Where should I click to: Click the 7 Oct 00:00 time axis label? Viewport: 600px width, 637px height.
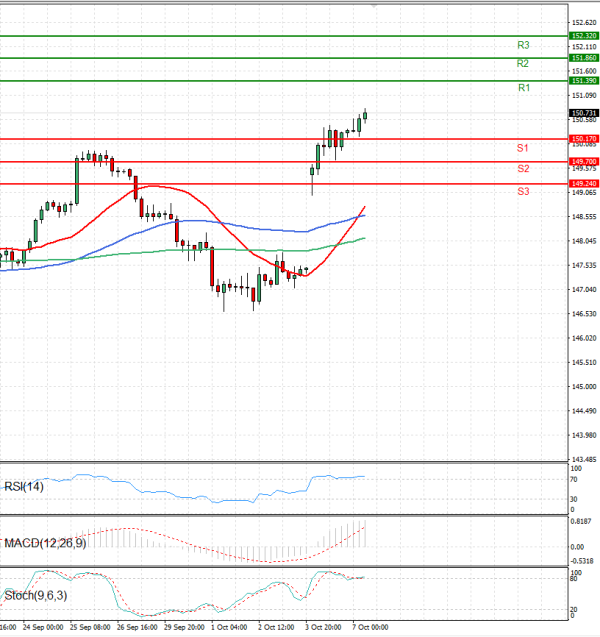(x=369, y=628)
